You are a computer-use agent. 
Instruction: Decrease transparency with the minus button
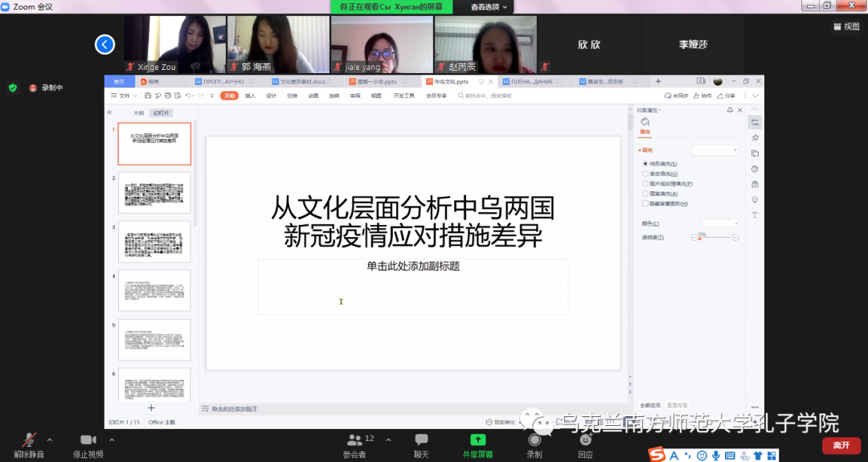[x=694, y=237]
